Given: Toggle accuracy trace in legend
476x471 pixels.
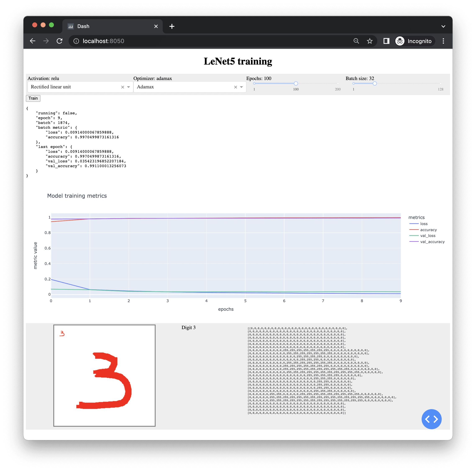Looking at the screenshot, I should point(428,230).
